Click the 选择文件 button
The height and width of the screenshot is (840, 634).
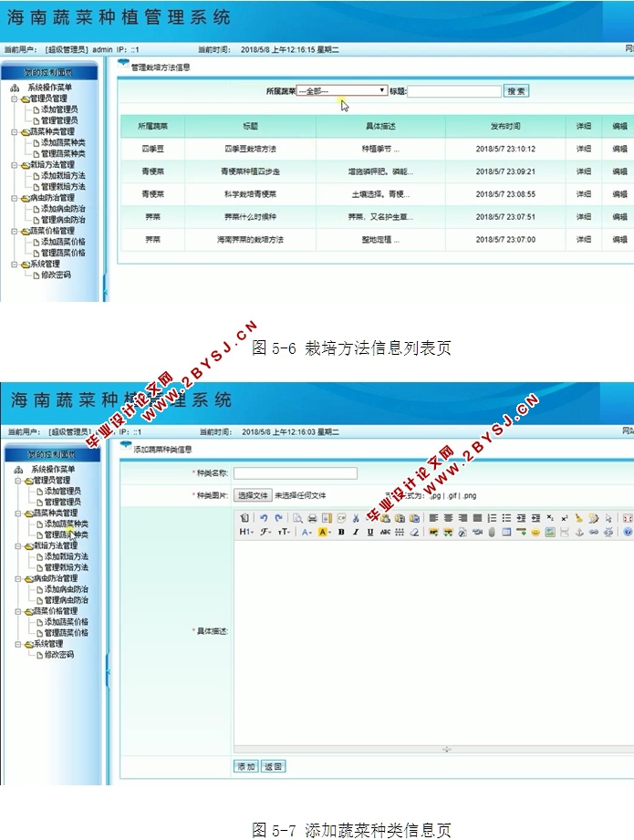point(253,495)
